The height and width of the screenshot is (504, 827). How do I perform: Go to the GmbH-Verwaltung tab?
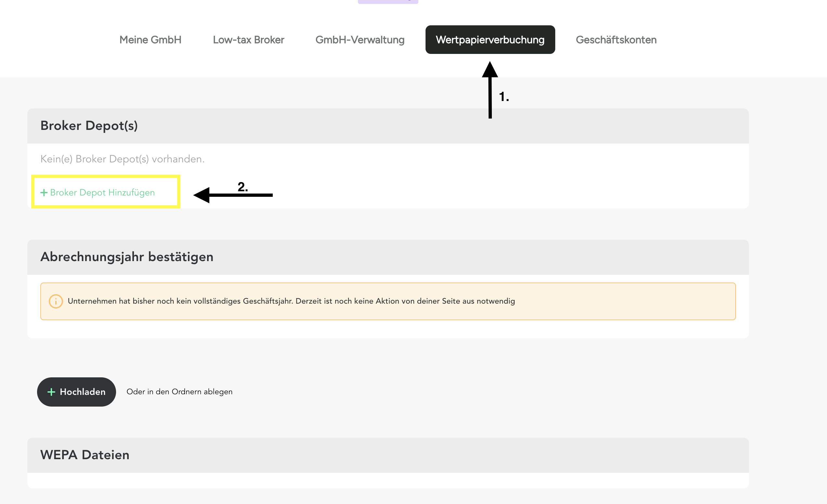pyautogui.click(x=360, y=40)
